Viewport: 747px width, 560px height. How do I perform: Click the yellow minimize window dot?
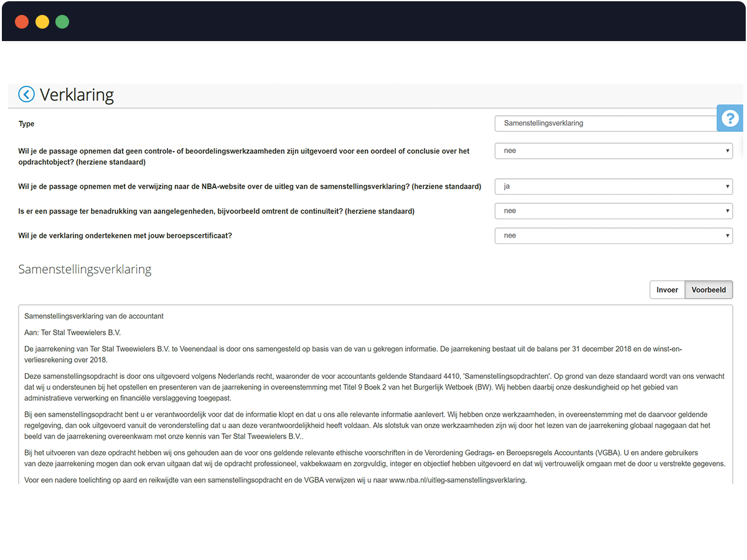[42, 22]
